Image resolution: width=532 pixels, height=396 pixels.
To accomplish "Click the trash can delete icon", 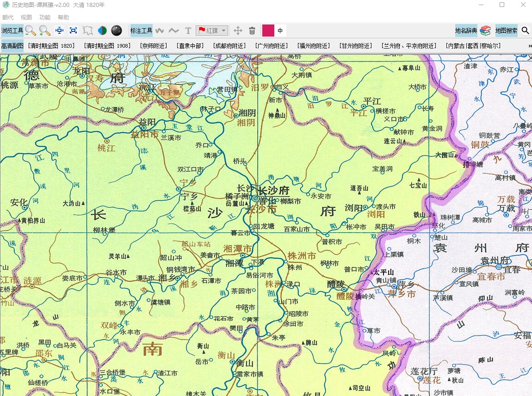I will pos(252,31).
